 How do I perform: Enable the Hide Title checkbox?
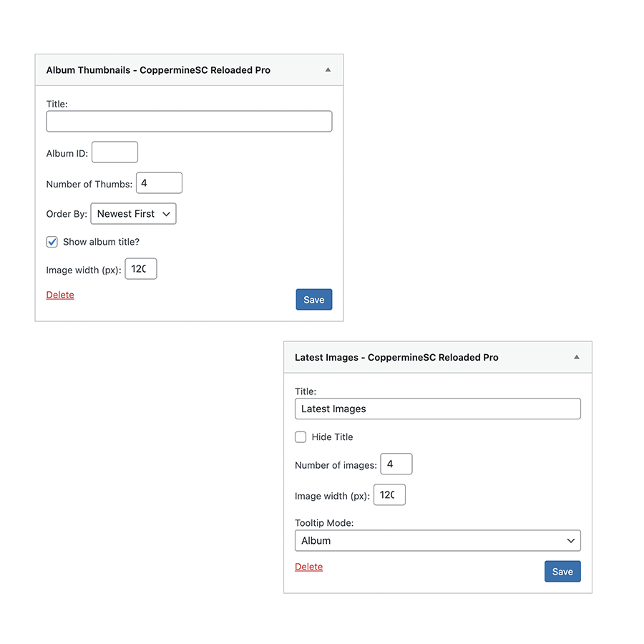coord(301,437)
